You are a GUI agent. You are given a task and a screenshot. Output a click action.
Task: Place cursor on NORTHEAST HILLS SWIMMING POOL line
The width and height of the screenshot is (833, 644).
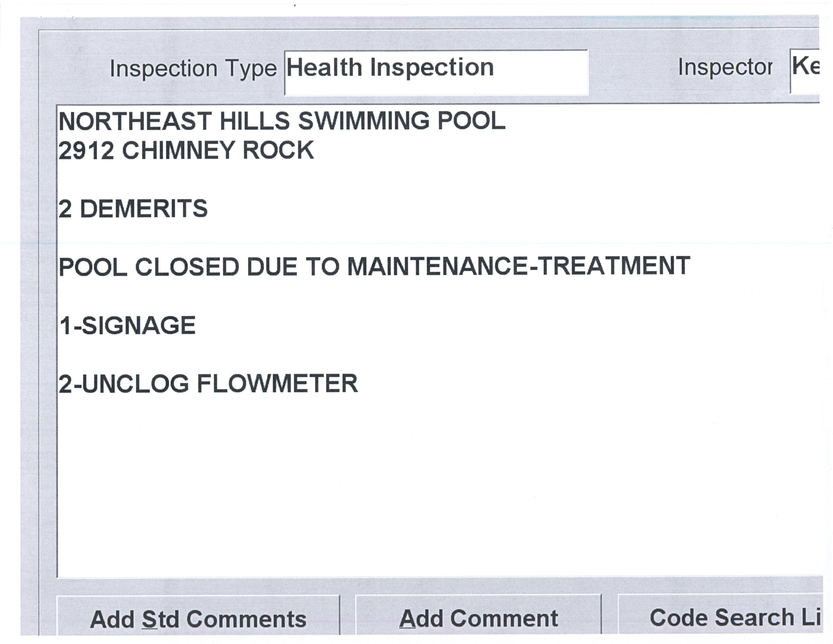(282, 121)
